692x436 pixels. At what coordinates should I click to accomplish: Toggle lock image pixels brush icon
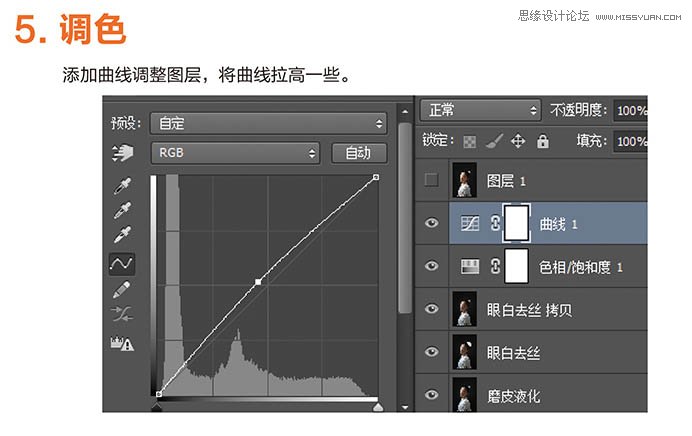pos(494,141)
